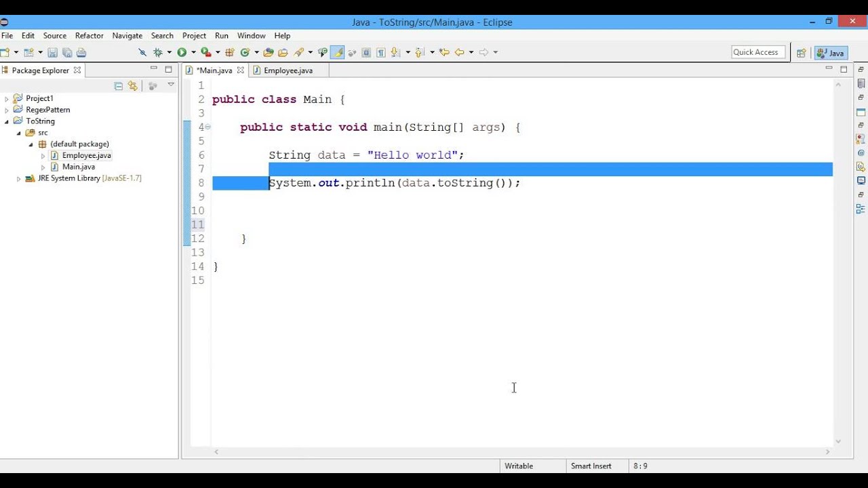
Task: Open Javadoc @ view icon
Action: click(x=861, y=152)
